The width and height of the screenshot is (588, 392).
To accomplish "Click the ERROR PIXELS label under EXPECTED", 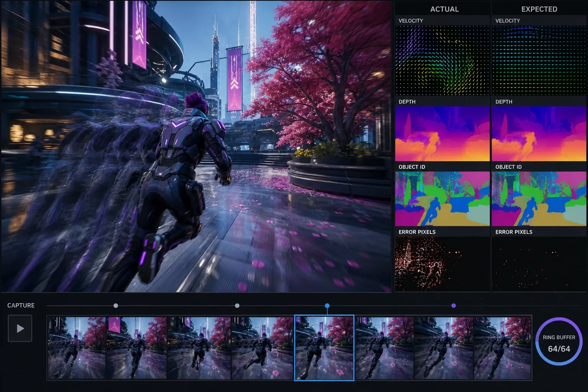I will pos(514,232).
